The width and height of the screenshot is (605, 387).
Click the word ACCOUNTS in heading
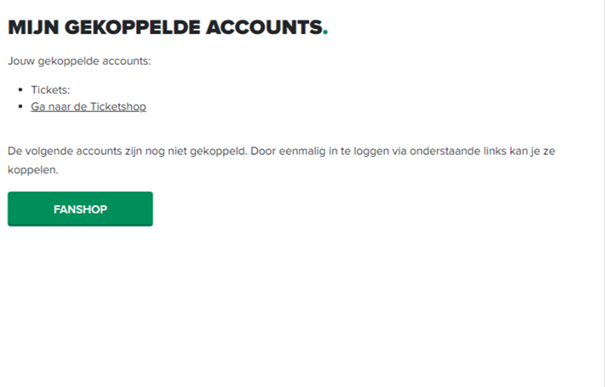point(264,27)
